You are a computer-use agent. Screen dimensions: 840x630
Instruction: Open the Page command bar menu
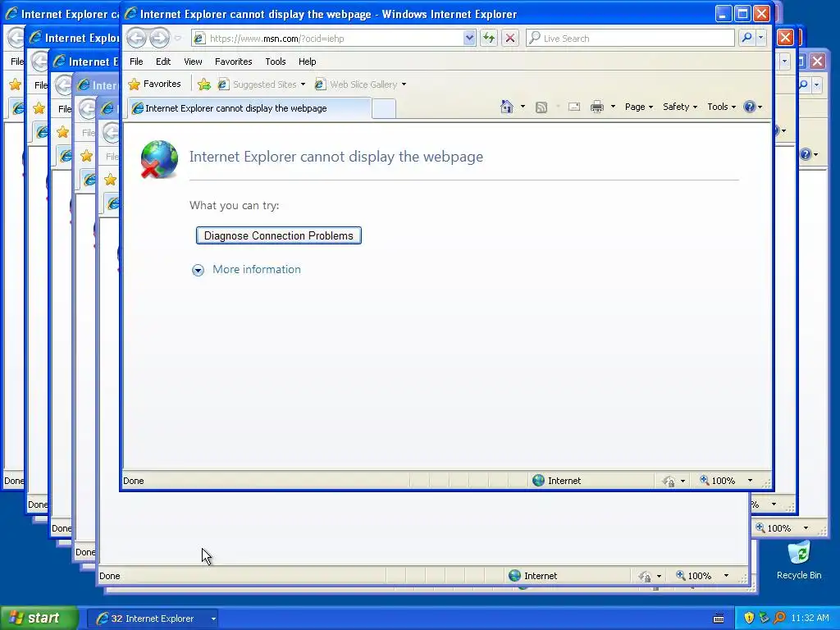coord(639,107)
